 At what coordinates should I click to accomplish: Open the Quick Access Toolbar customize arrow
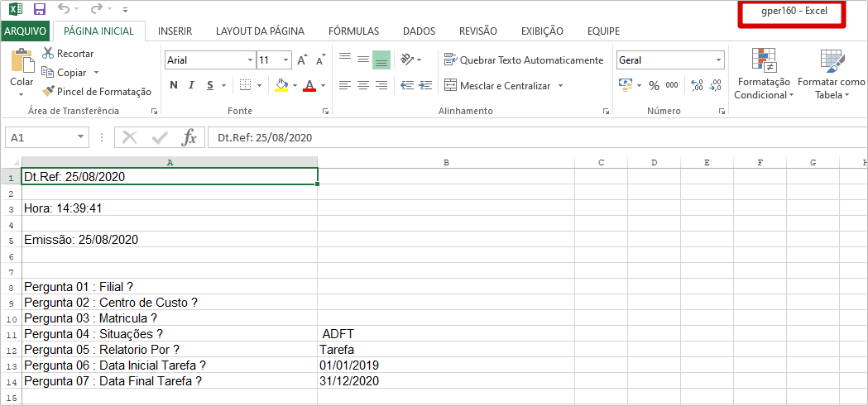pos(125,10)
